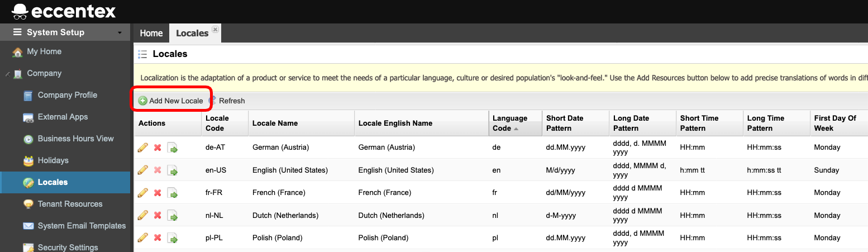Screen dimensions: 868x252
Task: Refresh the locales list
Action: [227, 101]
